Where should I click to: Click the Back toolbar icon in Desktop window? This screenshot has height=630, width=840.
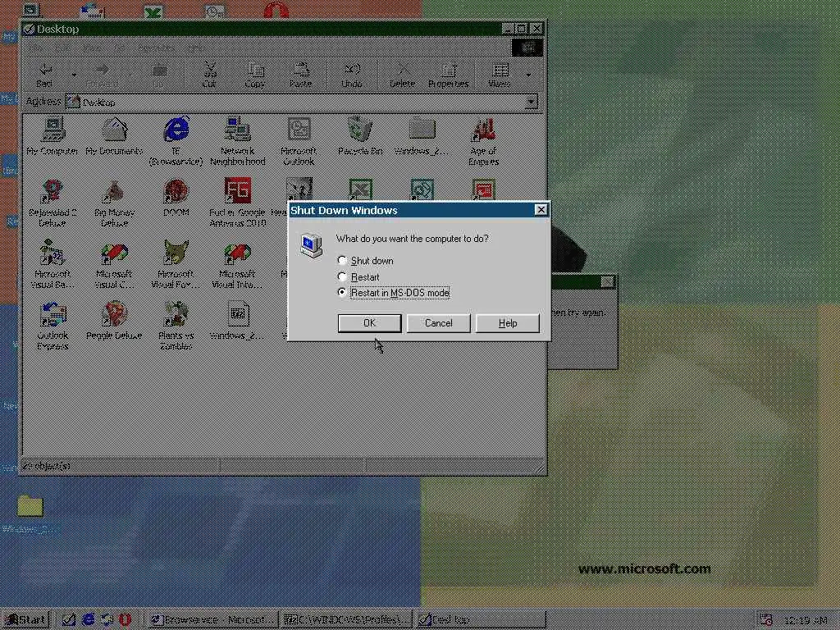click(45, 75)
